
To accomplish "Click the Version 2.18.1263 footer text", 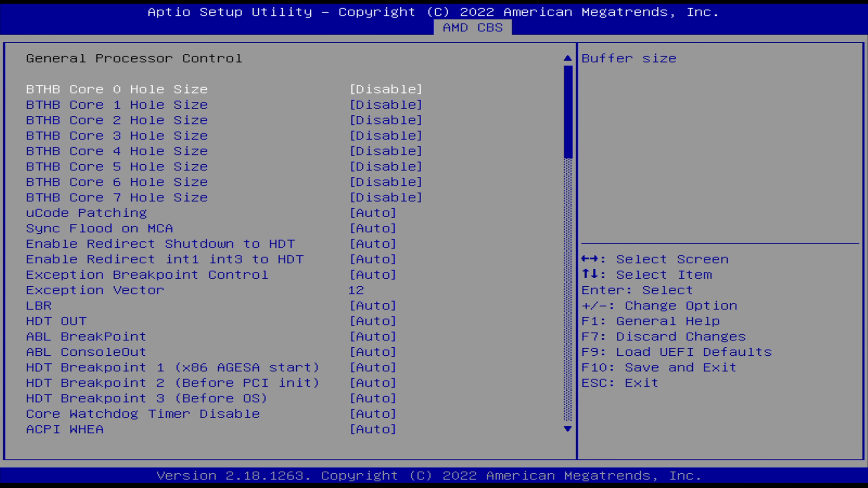I will tap(429, 476).
